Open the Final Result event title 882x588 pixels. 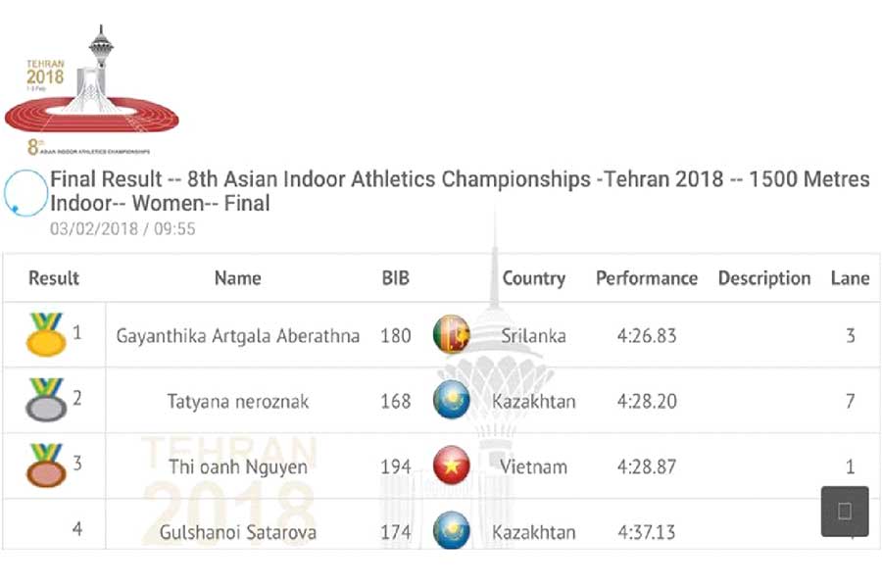pos(459,191)
